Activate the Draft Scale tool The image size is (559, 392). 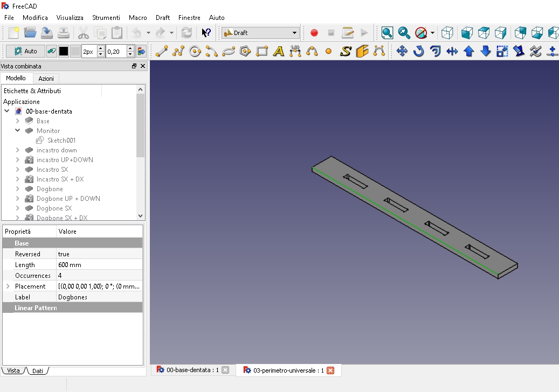click(x=502, y=51)
